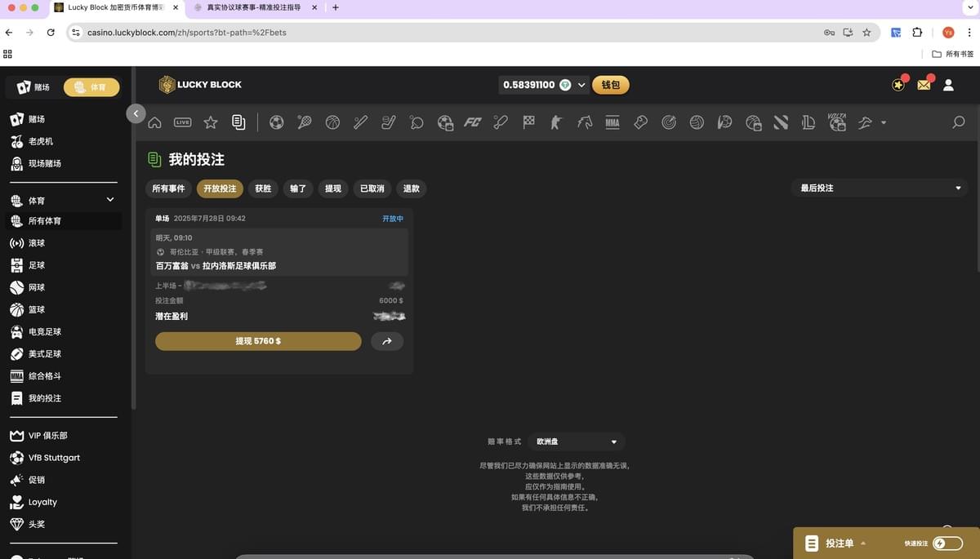Switch to 赌场 casino mode toggle
This screenshot has height=559, width=980.
click(34, 87)
